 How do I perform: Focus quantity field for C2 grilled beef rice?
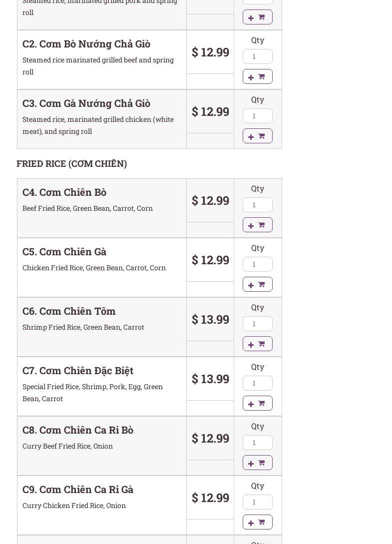coord(257,56)
